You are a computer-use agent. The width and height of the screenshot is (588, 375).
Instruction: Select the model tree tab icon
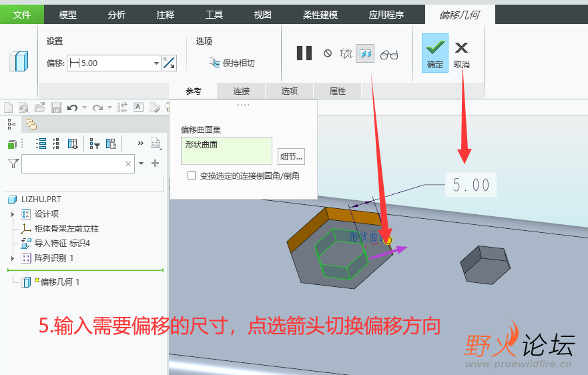[x=11, y=124]
